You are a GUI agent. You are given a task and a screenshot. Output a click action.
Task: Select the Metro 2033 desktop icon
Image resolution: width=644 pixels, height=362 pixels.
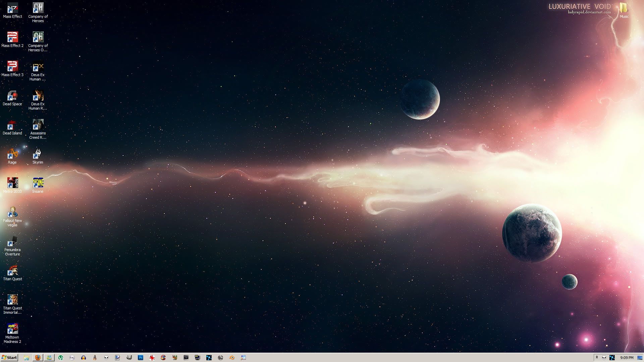pos(12,183)
